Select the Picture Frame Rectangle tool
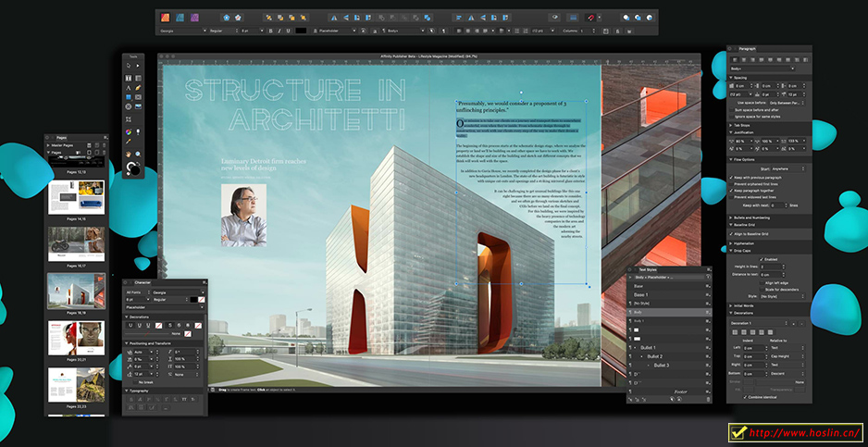 coord(138,97)
